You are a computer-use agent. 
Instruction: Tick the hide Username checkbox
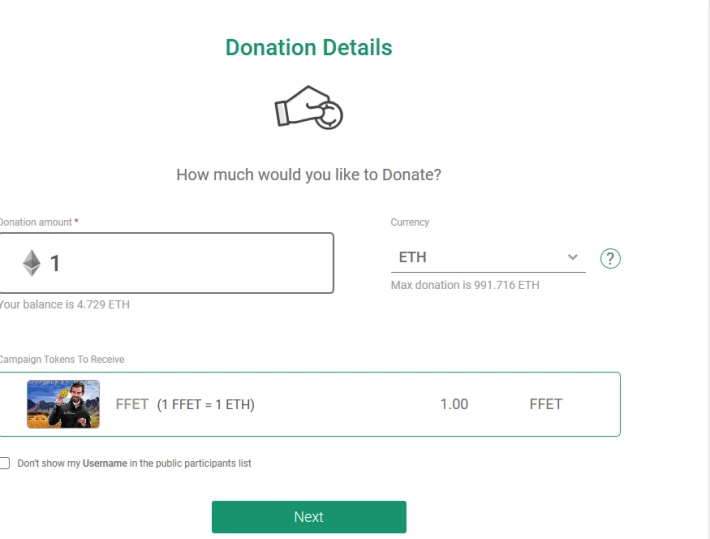click(5, 463)
